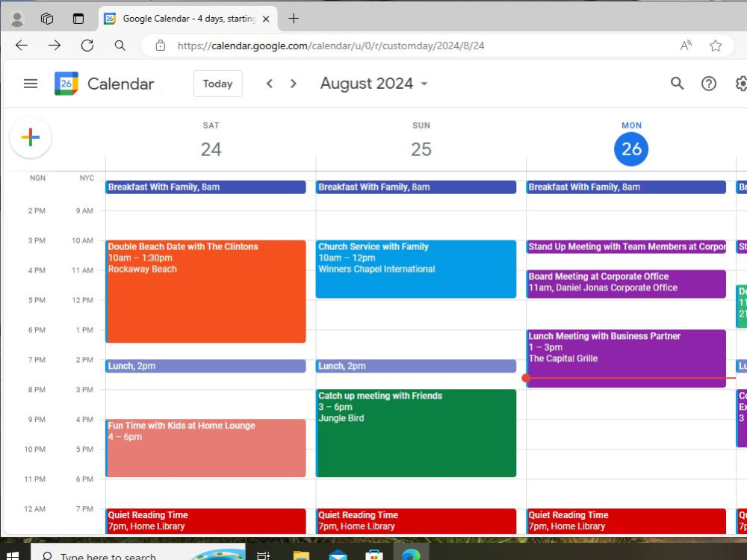Screen dimensions: 747x560
Task: Close the Google Calendar tab
Action: coord(266,19)
